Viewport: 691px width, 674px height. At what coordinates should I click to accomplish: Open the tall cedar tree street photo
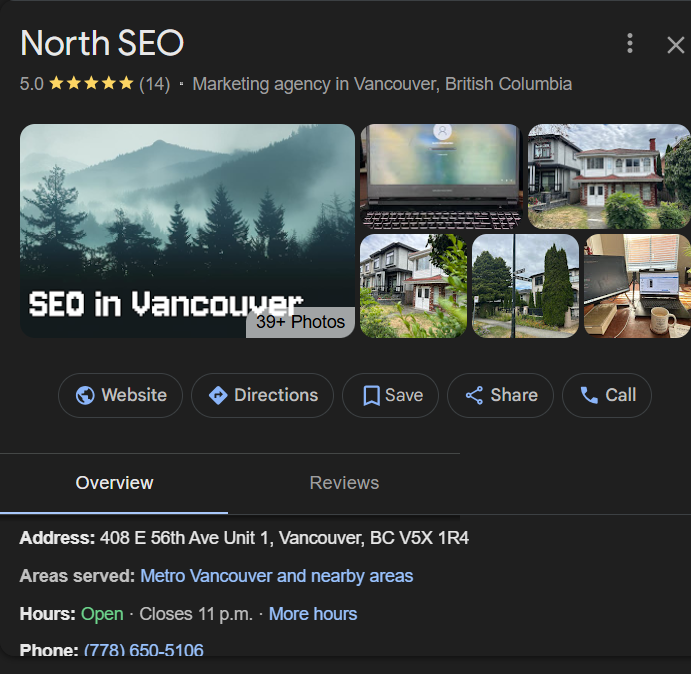(x=525, y=286)
